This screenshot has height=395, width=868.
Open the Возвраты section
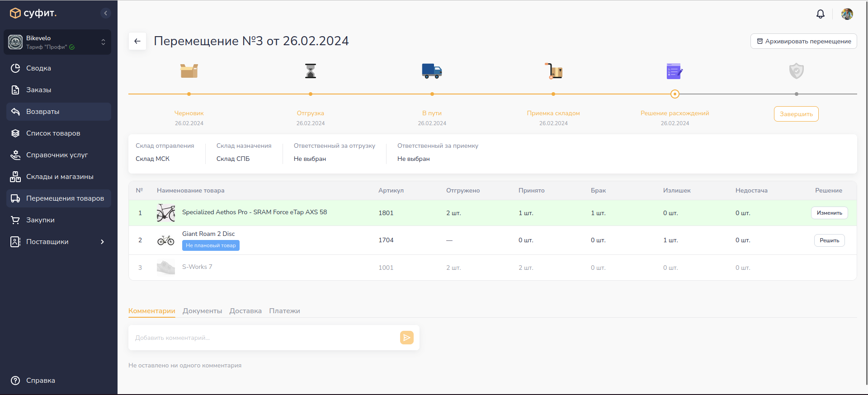(x=59, y=112)
